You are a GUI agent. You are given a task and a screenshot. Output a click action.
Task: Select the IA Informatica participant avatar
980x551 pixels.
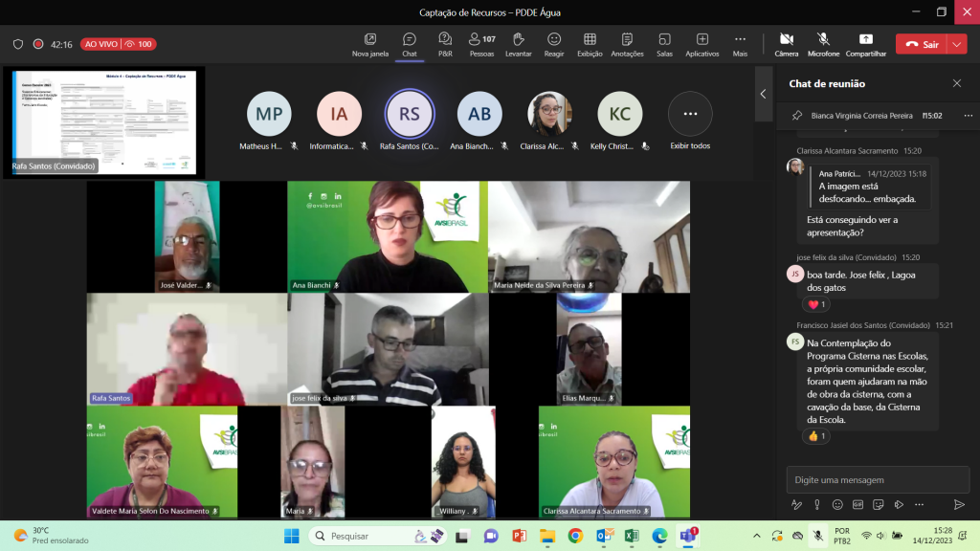pyautogui.click(x=339, y=114)
